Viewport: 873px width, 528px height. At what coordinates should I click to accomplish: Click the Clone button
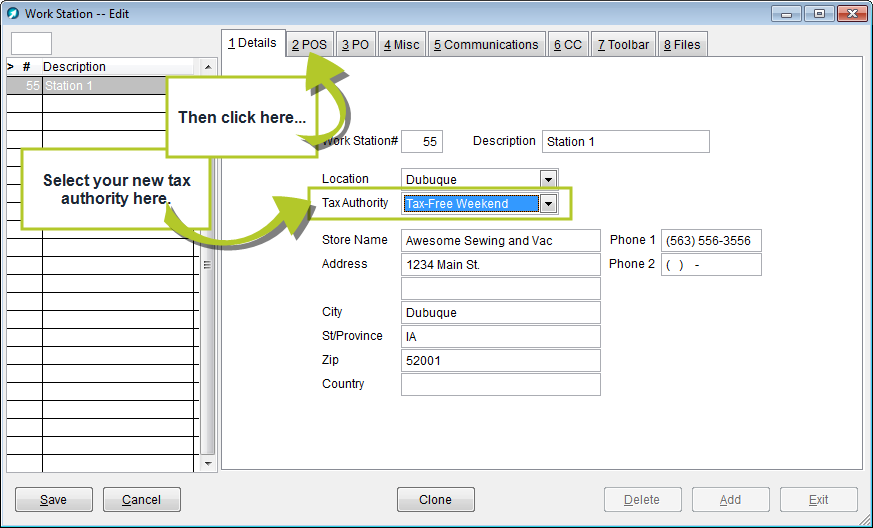pos(435,500)
